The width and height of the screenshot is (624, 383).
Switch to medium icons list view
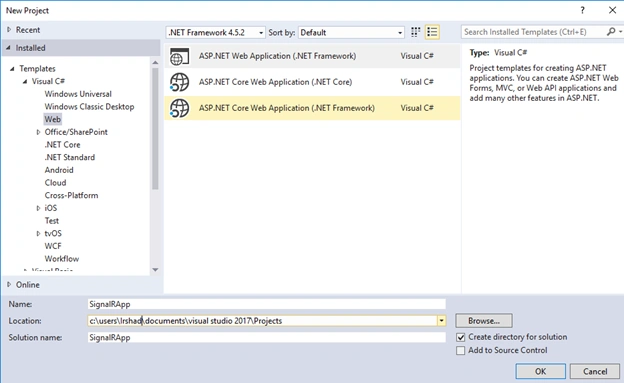coord(432,32)
